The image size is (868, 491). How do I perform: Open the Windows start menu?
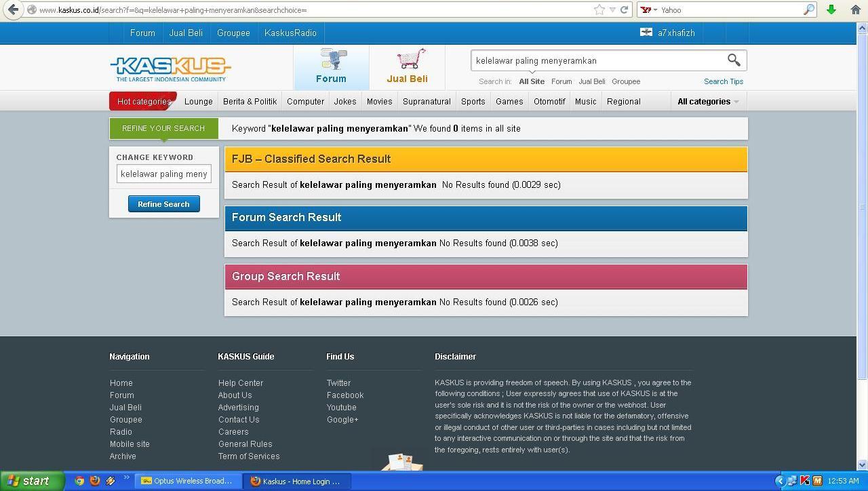click(x=32, y=481)
